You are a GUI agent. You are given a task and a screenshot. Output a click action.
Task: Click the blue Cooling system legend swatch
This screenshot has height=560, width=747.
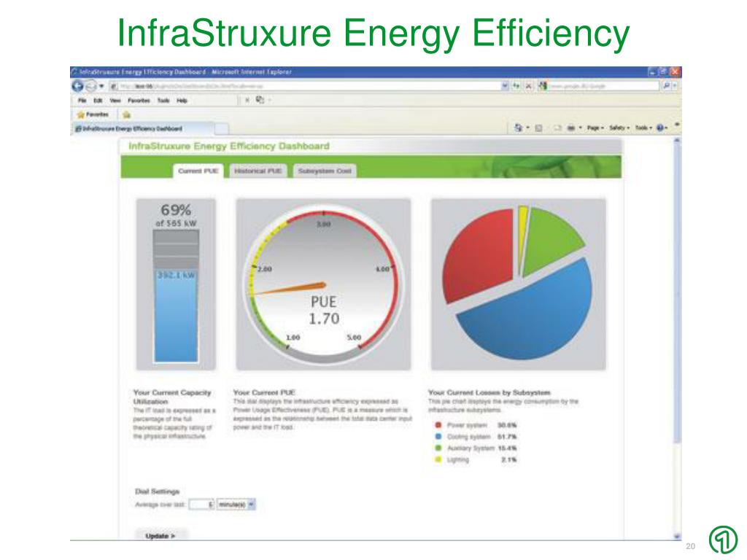438,436
